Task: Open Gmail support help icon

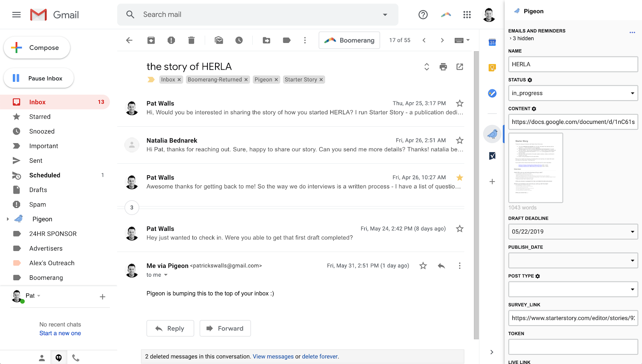Action: (423, 15)
